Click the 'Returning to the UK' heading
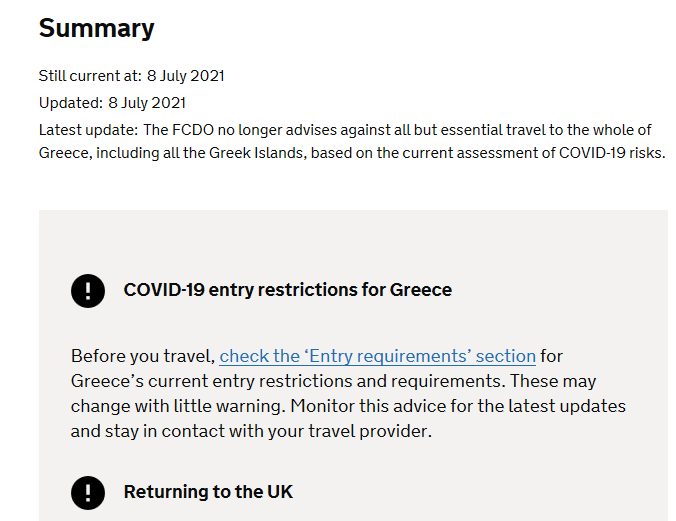 [x=208, y=492]
